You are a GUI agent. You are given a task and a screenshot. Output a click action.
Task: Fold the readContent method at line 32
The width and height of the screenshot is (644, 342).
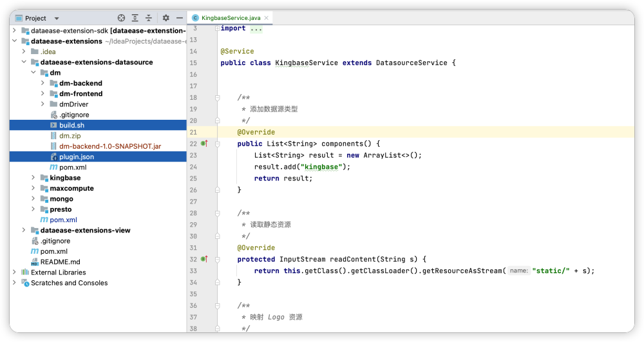click(217, 260)
